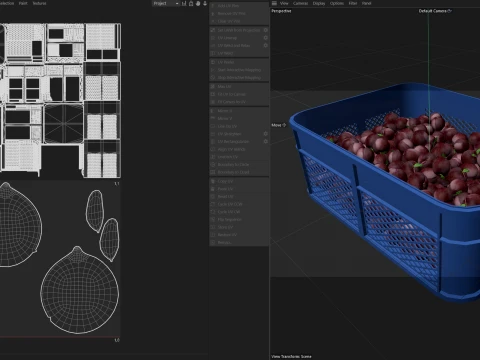Click the Flip Sequence icon
The height and width of the screenshot is (360, 480).
click(213, 220)
